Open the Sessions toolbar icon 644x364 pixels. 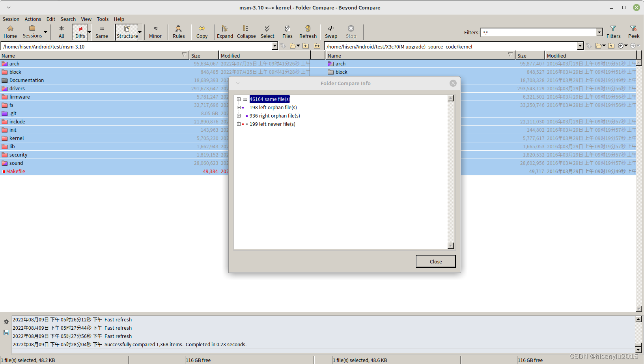(32, 32)
